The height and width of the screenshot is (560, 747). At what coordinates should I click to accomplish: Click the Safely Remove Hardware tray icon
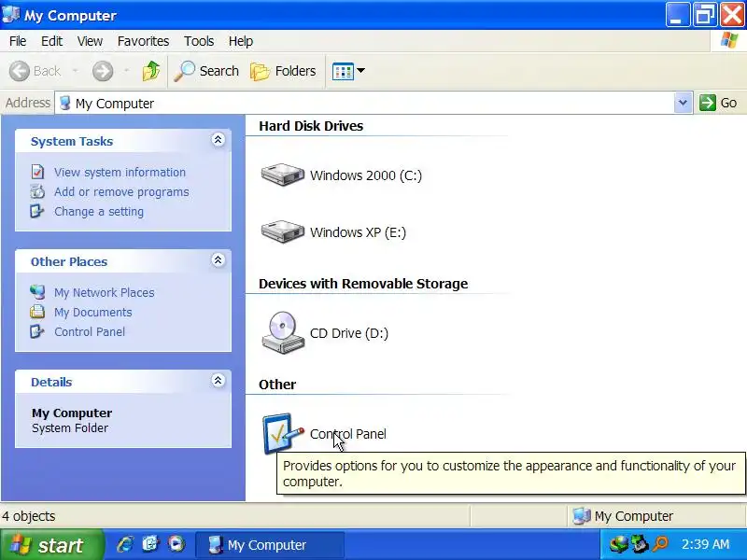640,544
